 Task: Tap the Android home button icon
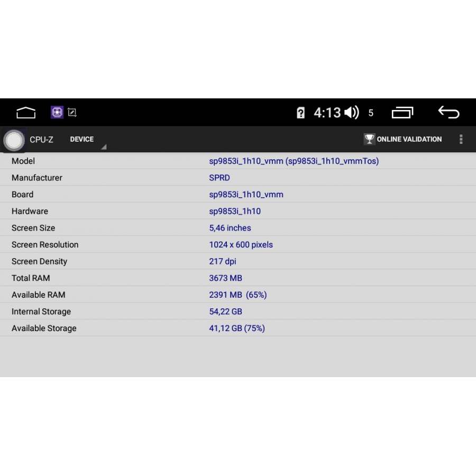26,113
